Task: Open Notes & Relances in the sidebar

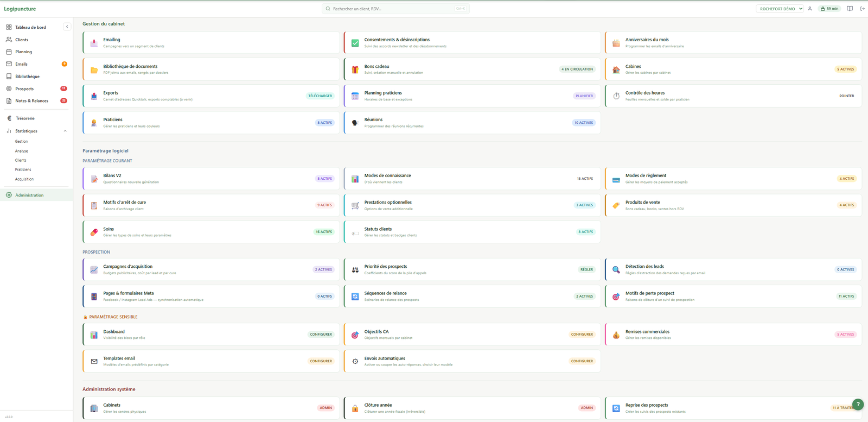Action: coord(36,101)
